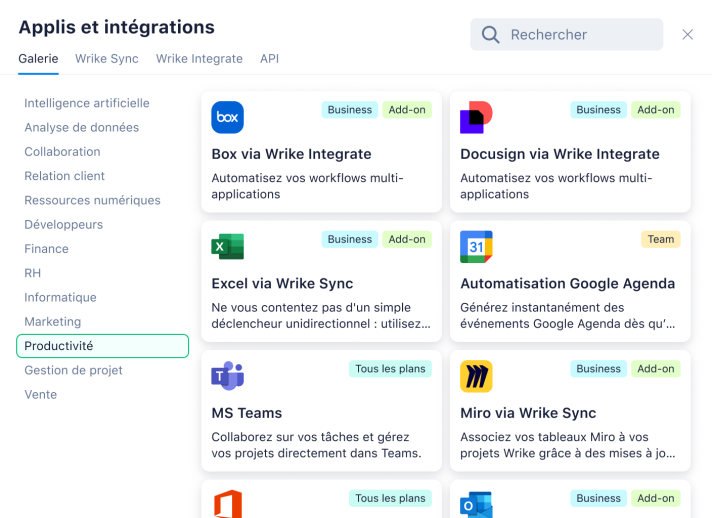Click Add-on badge on Outlook card
The image size is (712, 518).
click(656, 498)
